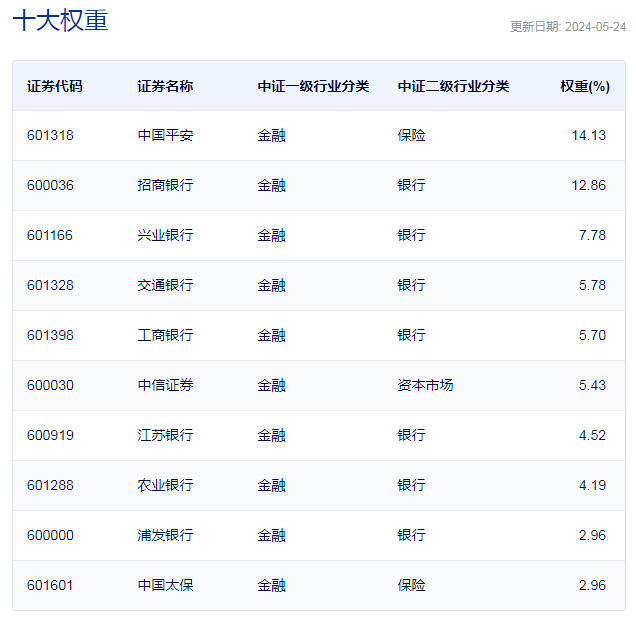Open the 招商银行 entry

[x=165, y=185]
